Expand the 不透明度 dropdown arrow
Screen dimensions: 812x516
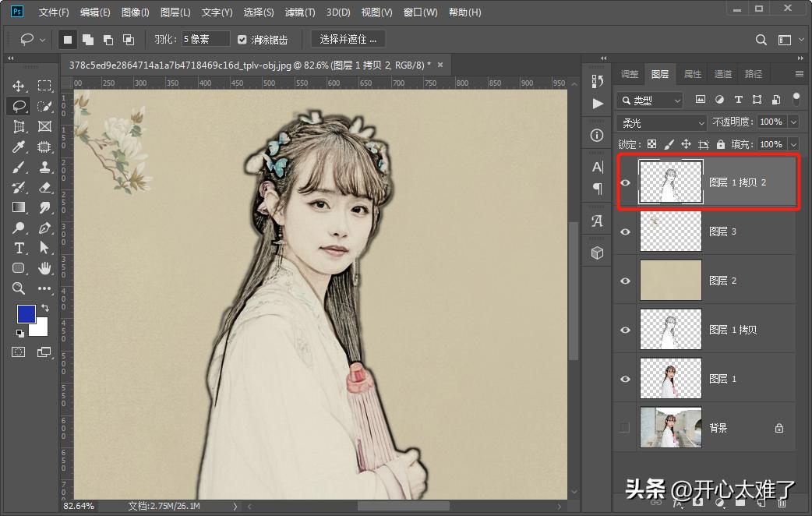coord(793,122)
